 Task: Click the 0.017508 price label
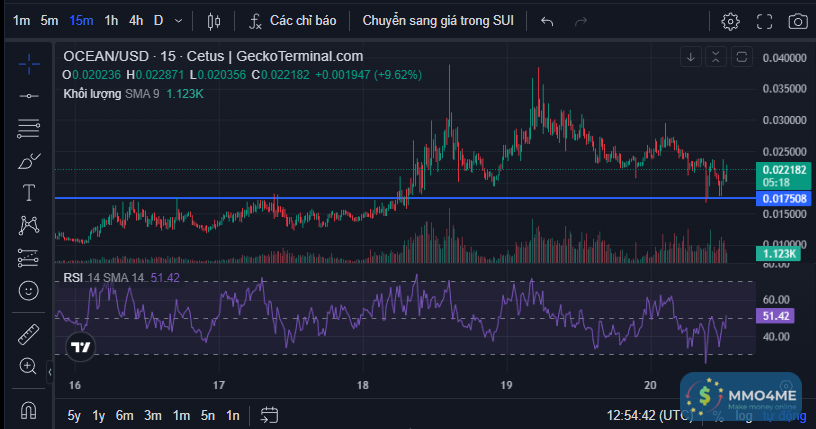pyautogui.click(x=783, y=198)
